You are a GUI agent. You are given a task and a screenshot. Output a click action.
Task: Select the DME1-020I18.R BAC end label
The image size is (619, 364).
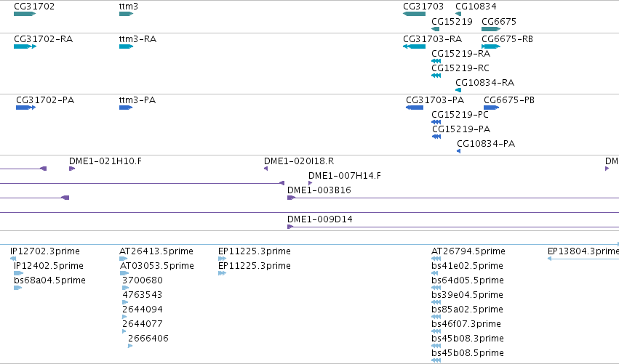click(299, 161)
